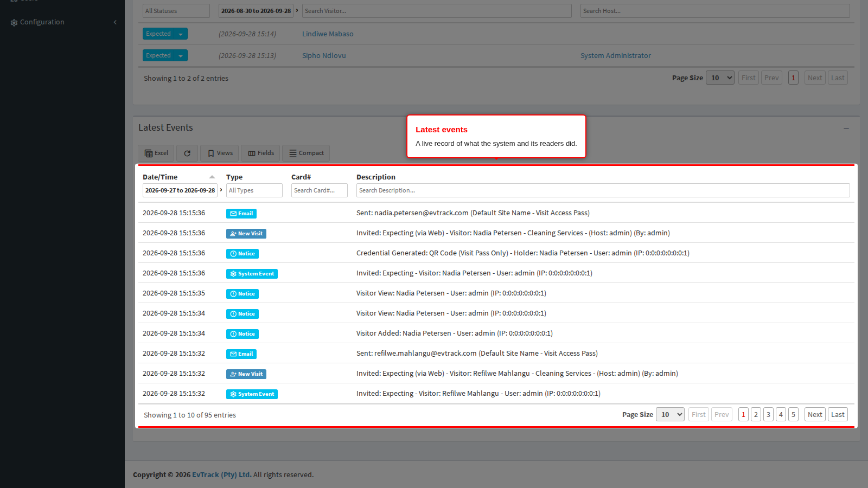Go to events page 2

tap(756, 414)
